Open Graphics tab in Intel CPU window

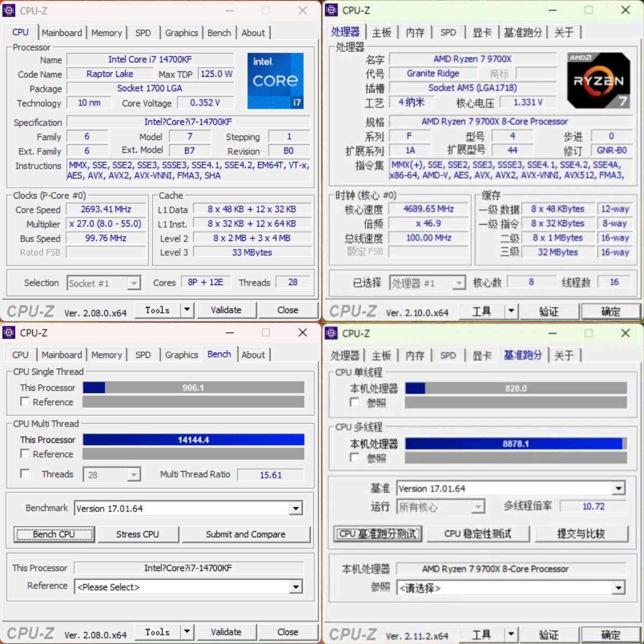[x=181, y=33]
